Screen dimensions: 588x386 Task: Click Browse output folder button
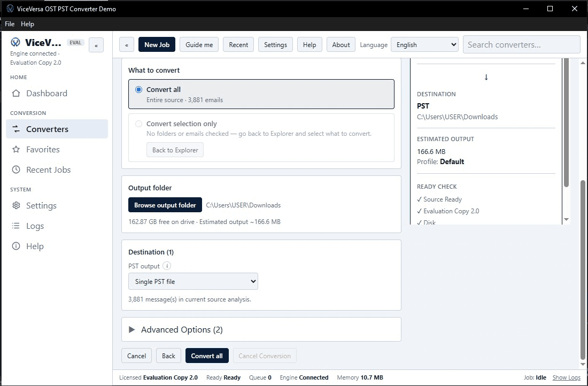165,205
